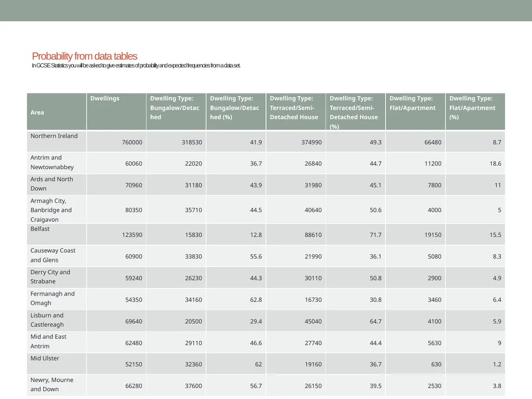Click the value 19150

pyautogui.click(x=433, y=235)
